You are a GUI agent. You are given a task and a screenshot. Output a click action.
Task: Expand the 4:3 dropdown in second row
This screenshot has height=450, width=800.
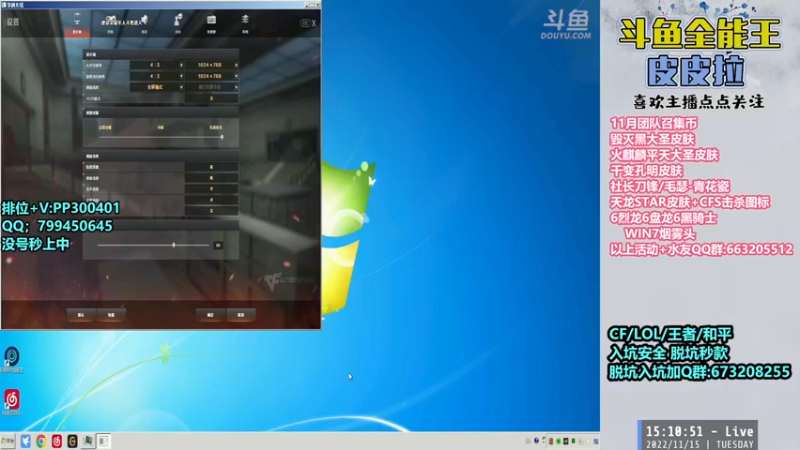(157, 76)
